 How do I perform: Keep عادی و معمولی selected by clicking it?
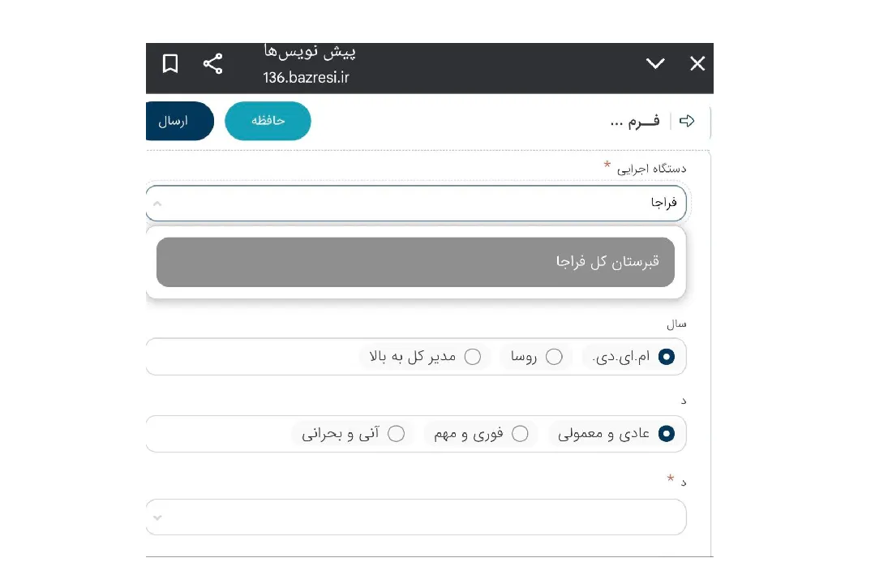pos(664,433)
